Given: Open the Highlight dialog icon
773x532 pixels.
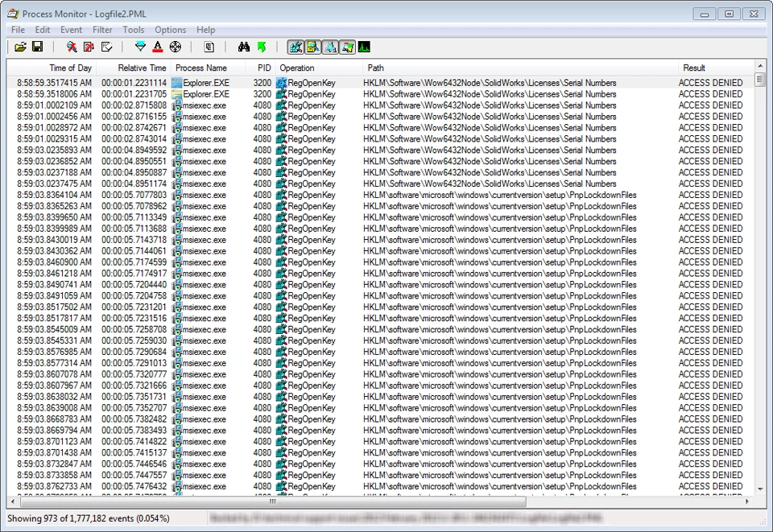Looking at the screenshot, I should pos(158,47).
